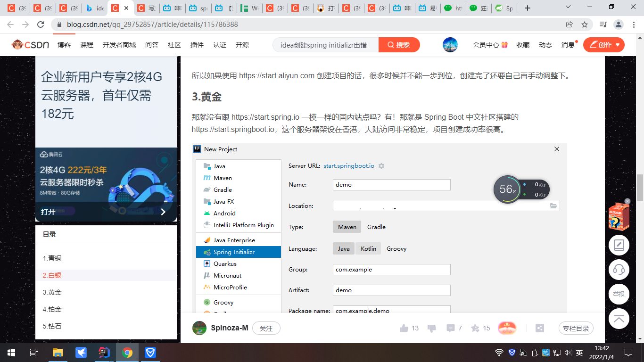
Task: Jump to 4.铂金 in table of contents
Action: (52, 309)
